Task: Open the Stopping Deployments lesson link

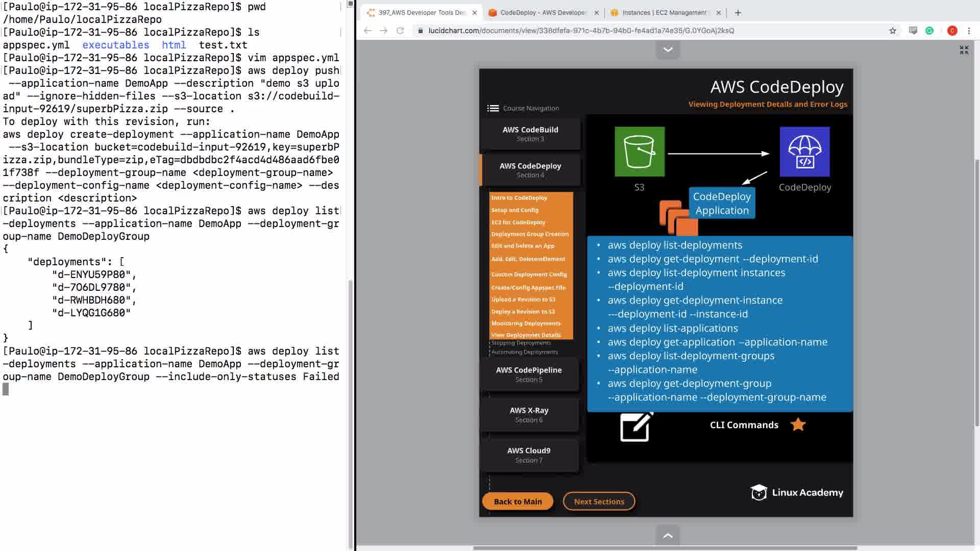Action: click(521, 343)
